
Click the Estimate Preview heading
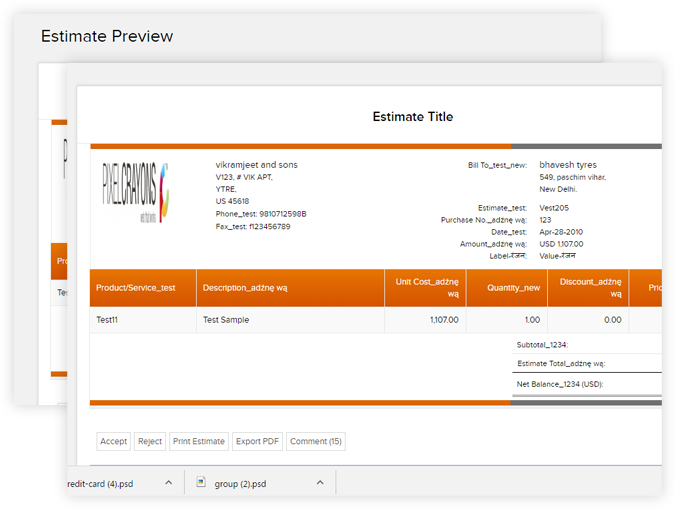[x=107, y=36]
